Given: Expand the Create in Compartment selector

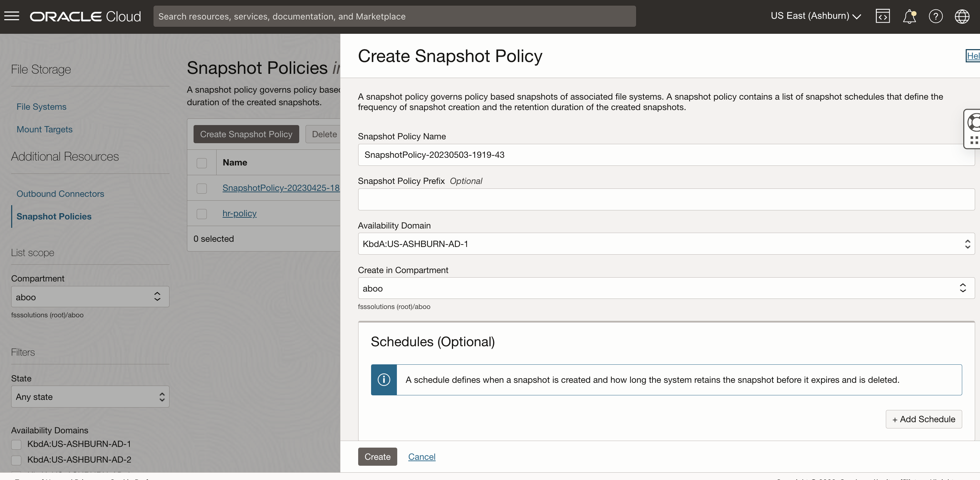Looking at the screenshot, I should 963,288.
